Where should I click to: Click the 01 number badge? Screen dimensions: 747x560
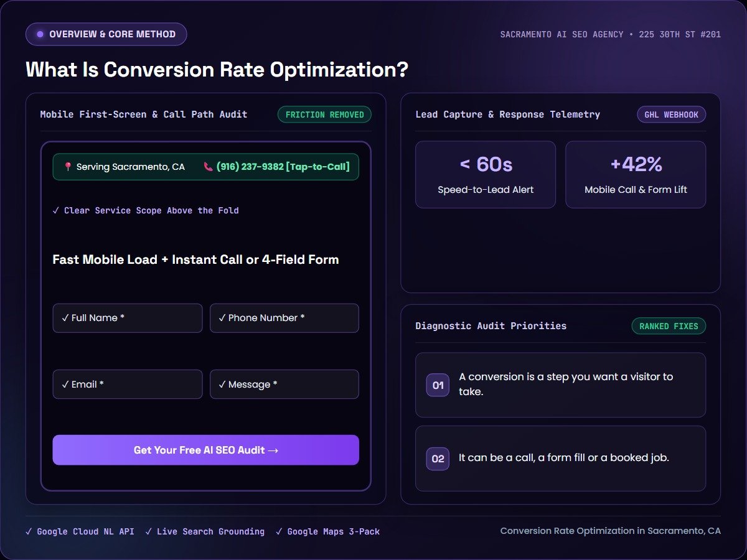tap(438, 385)
